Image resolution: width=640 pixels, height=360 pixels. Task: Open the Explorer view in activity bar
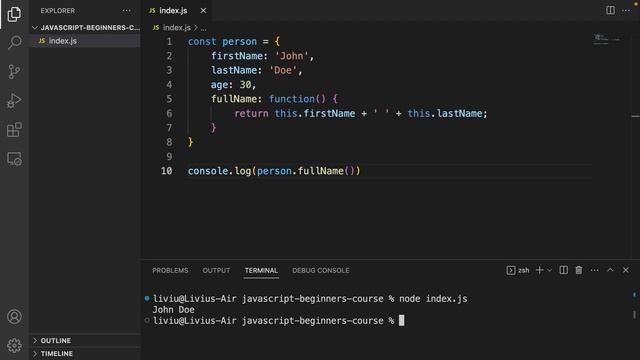pyautogui.click(x=14, y=14)
